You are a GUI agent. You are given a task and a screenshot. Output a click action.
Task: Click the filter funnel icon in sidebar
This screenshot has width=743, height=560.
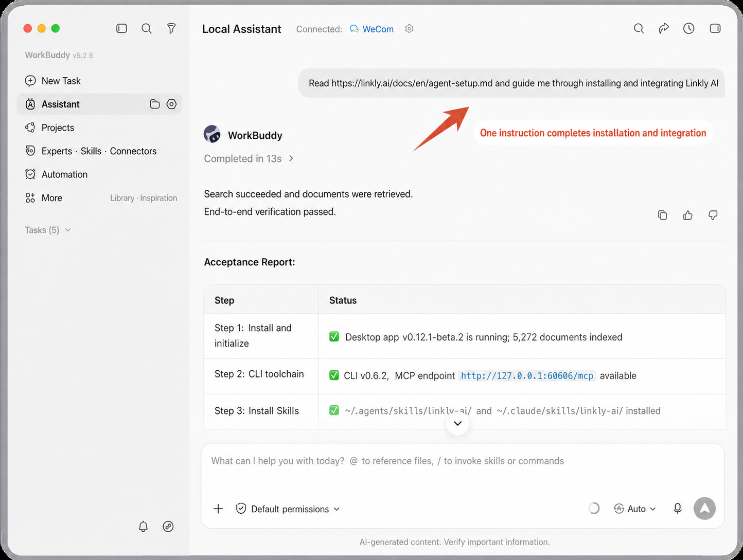coord(171,29)
